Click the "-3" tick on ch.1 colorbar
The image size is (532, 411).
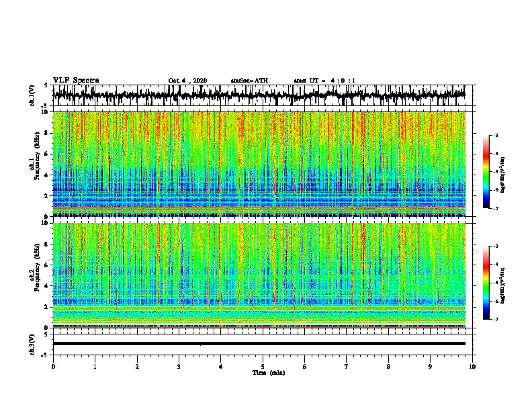pyautogui.click(x=495, y=135)
